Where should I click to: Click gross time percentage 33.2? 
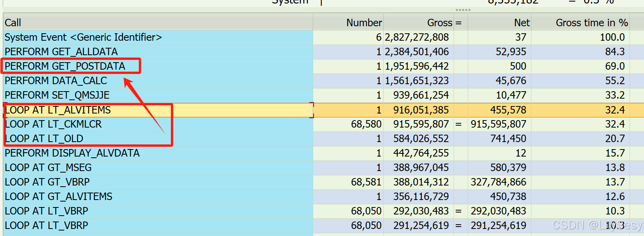point(615,95)
